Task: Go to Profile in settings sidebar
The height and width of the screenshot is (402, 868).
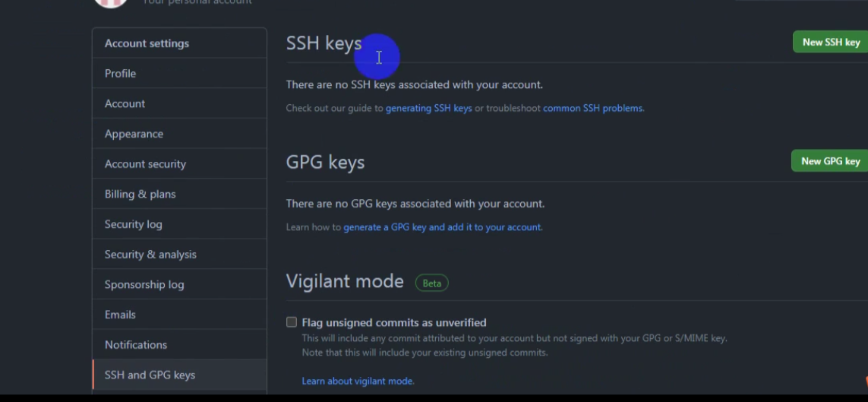Action: coord(179,74)
